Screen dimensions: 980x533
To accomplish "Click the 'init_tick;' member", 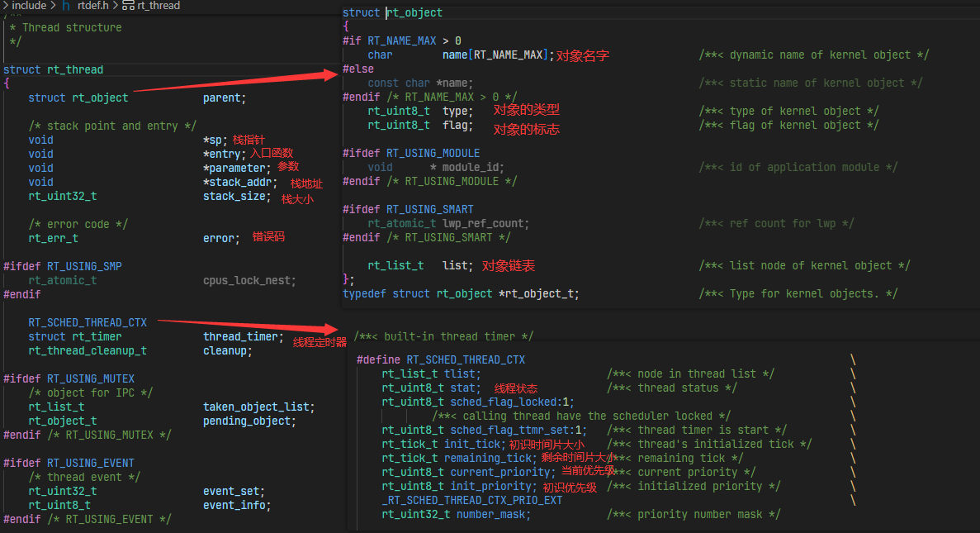I will click(475, 445).
